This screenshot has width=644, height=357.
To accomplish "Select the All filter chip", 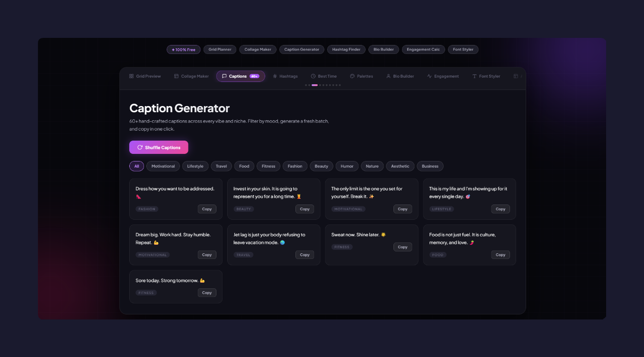I will click(x=136, y=166).
